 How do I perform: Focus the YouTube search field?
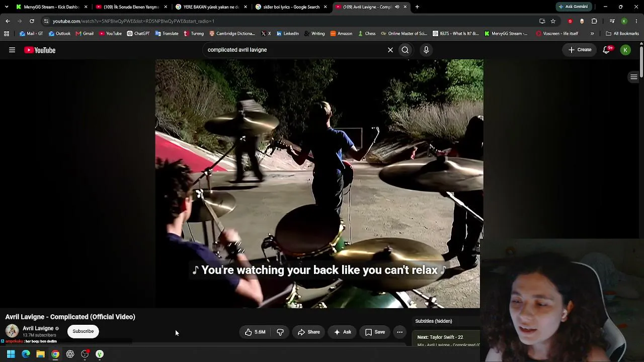tap(294, 50)
